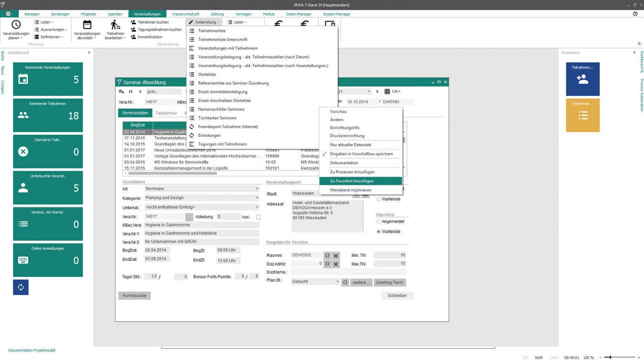Open yellow Teilnehmer list favorite tile
The height and width of the screenshot is (361, 644).
583,115
